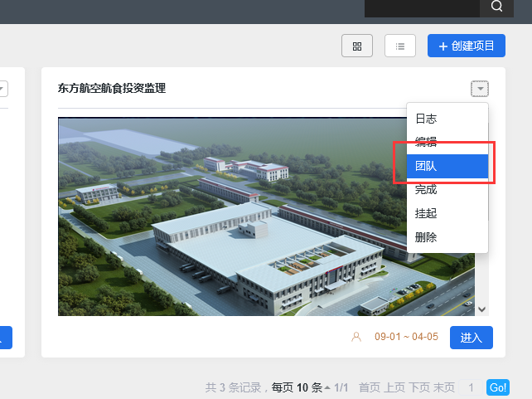
Task: Select 日志 from the dropdown menu
Action: [426, 119]
